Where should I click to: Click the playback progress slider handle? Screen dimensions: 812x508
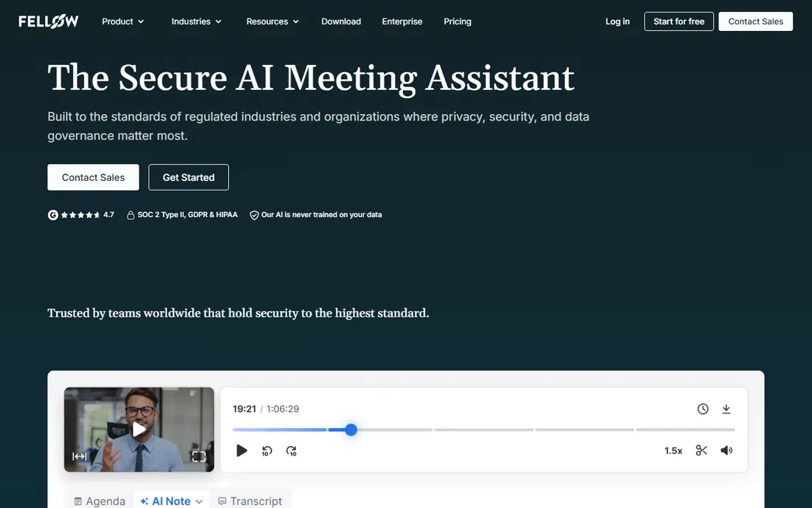click(351, 430)
